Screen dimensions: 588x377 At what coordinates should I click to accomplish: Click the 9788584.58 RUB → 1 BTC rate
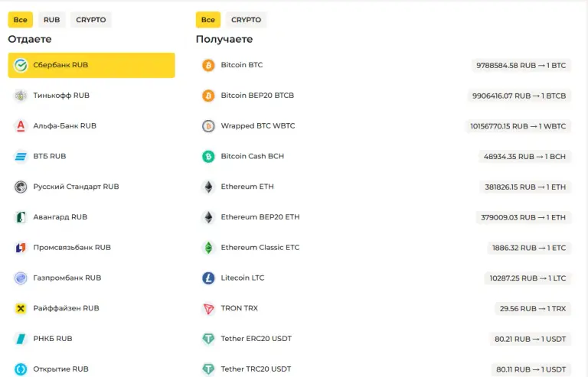coord(521,65)
